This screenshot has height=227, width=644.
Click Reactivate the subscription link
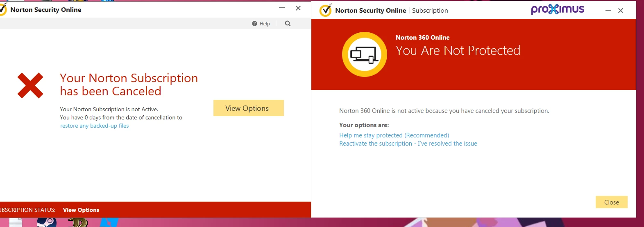click(x=408, y=144)
